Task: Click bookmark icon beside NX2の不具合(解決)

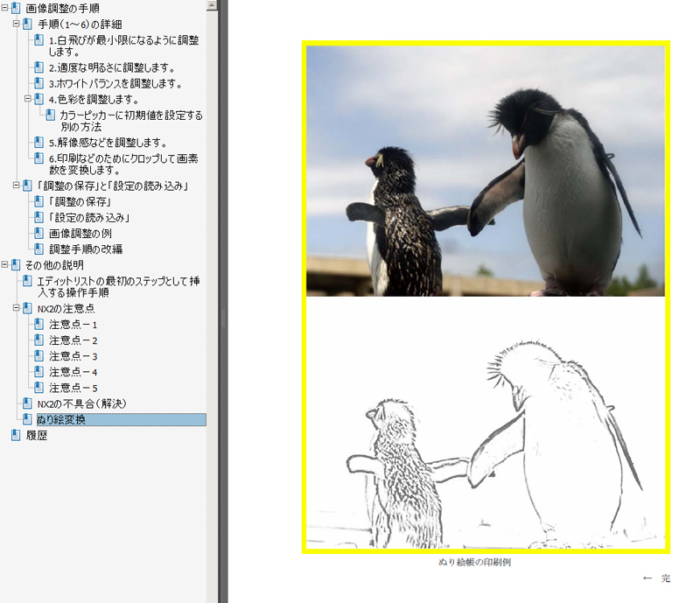Action: click(27, 403)
